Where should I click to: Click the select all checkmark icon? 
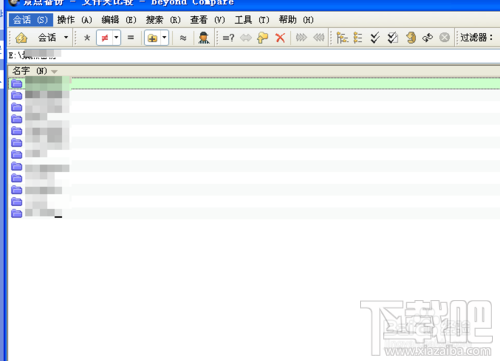(x=375, y=38)
